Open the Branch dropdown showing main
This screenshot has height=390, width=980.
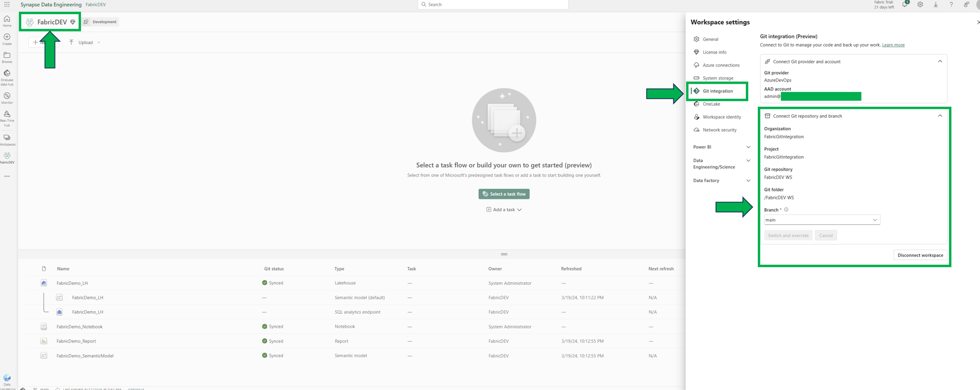tap(822, 220)
